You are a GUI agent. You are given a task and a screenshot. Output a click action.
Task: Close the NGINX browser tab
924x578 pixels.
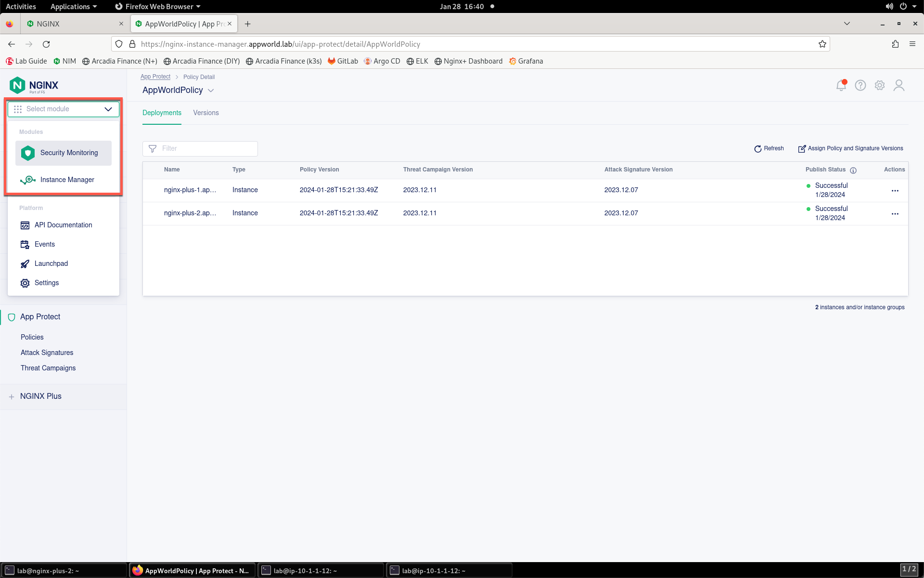click(x=121, y=24)
